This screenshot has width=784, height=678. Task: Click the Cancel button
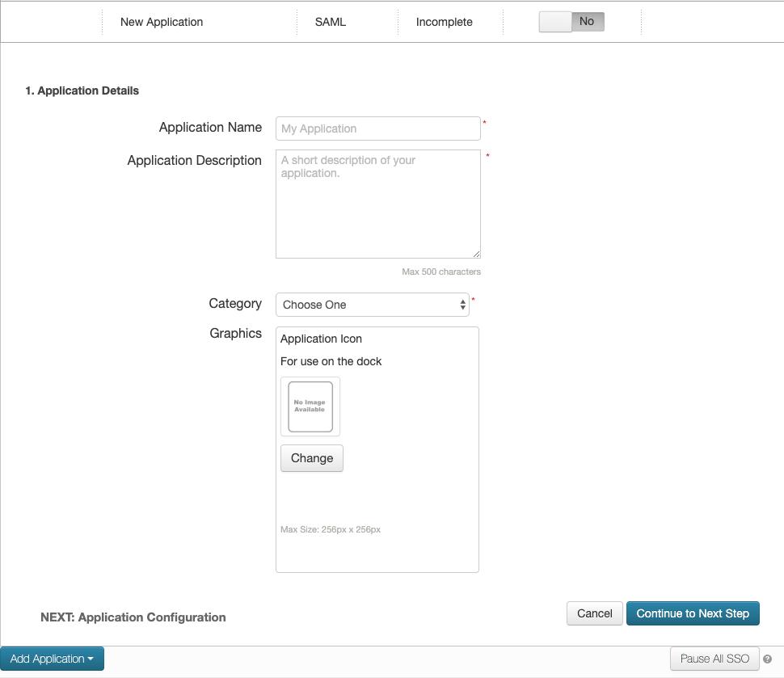594,613
